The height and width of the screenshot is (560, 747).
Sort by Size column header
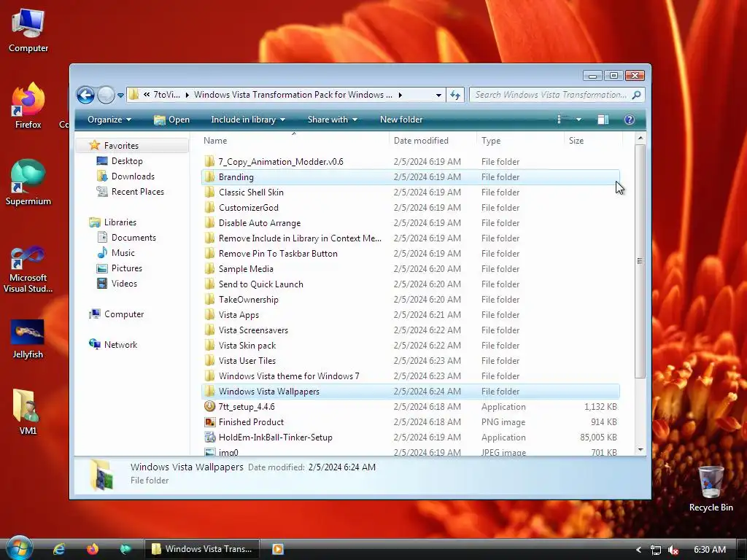[x=594, y=141]
